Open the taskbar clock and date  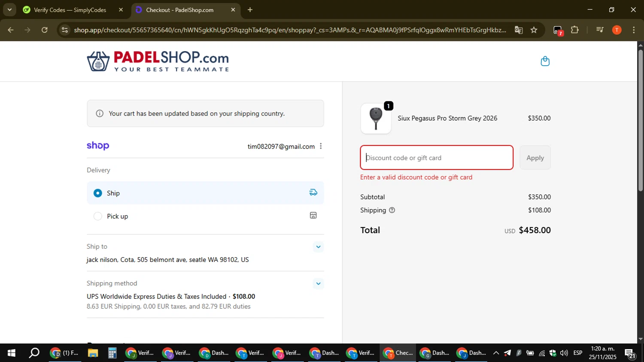[x=603, y=353]
